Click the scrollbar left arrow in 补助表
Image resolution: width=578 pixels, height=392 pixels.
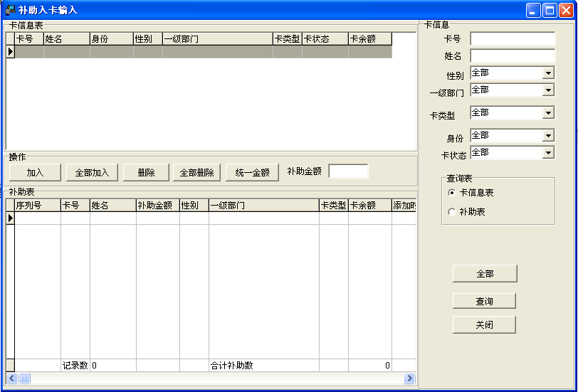point(12,378)
